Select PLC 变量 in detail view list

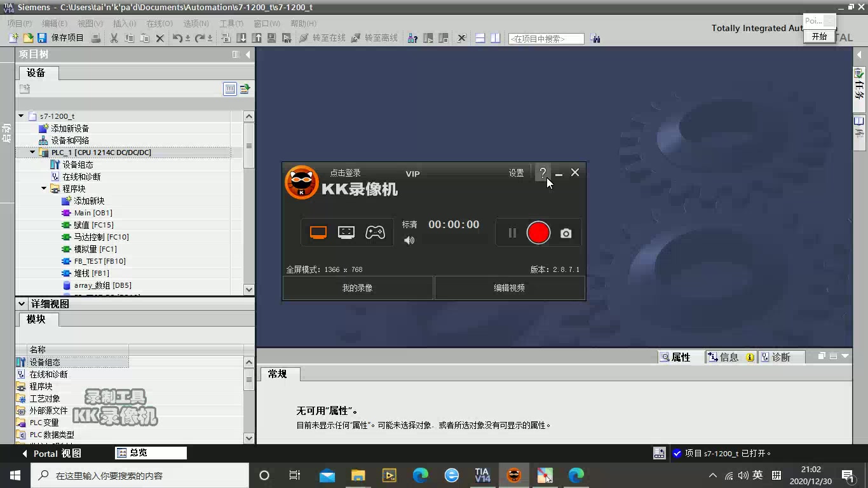[x=37, y=423]
